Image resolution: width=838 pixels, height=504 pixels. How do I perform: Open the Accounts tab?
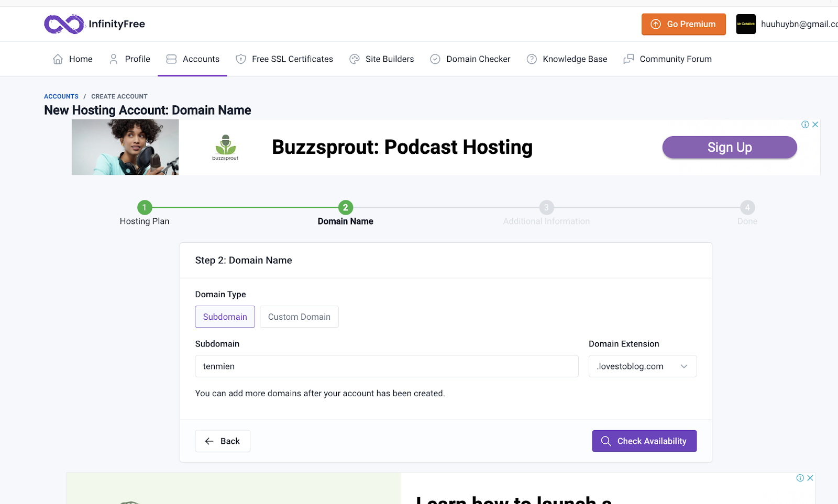pyautogui.click(x=193, y=59)
